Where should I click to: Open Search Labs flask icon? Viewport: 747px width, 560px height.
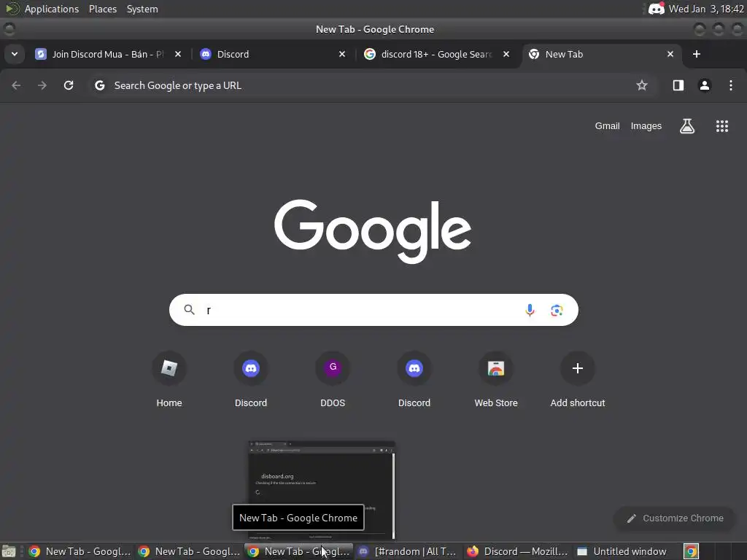(x=687, y=126)
